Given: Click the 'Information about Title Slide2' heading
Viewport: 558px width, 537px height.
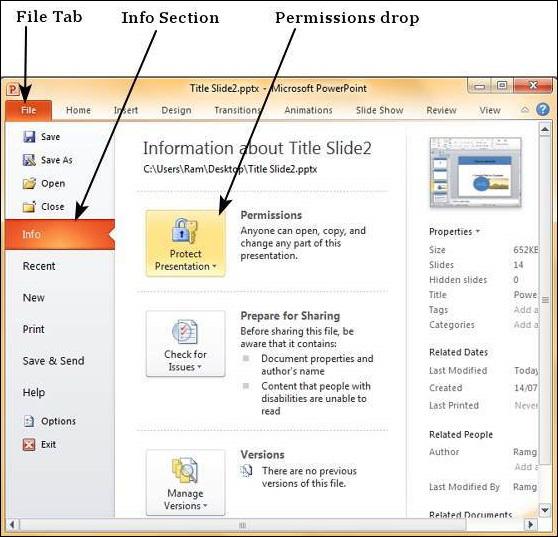Looking at the screenshot, I should coord(257,148).
